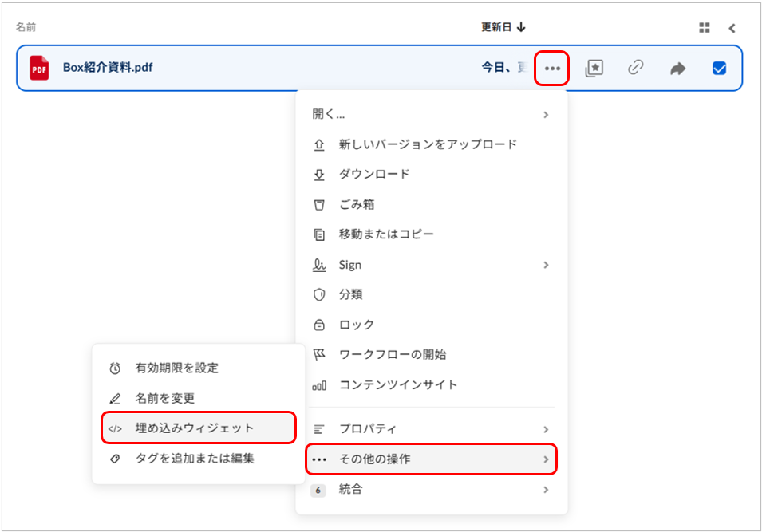This screenshot has height=532, width=762.
Task: Click the PDF file type icon
Action: point(39,69)
